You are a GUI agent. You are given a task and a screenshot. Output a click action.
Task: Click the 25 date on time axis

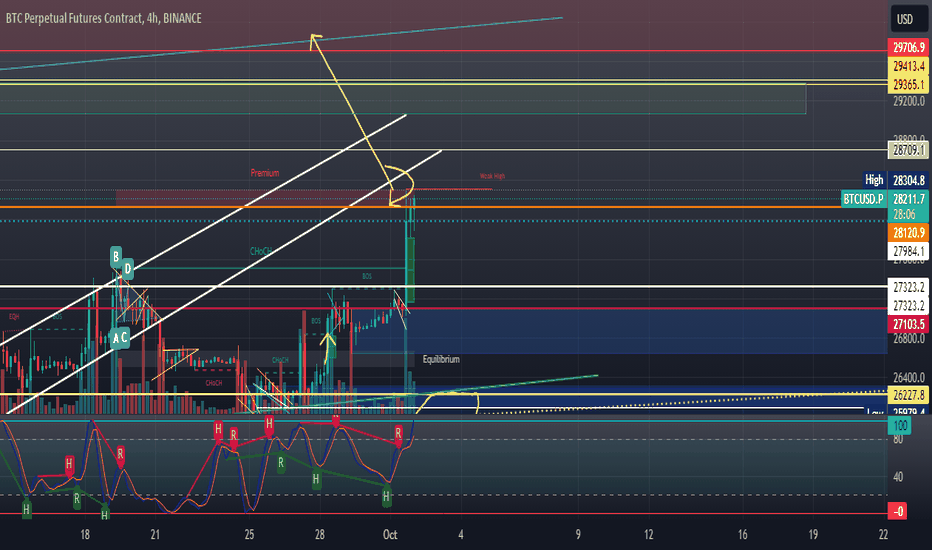click(249, 534)
